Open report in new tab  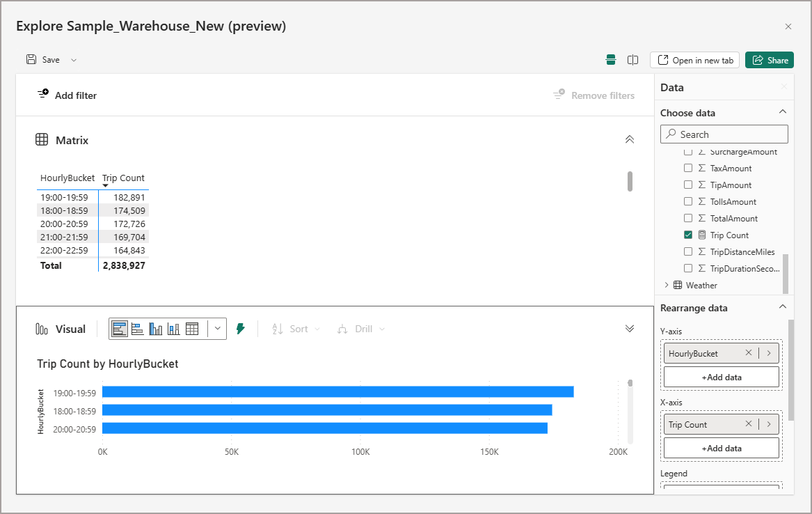coord(694,59)
